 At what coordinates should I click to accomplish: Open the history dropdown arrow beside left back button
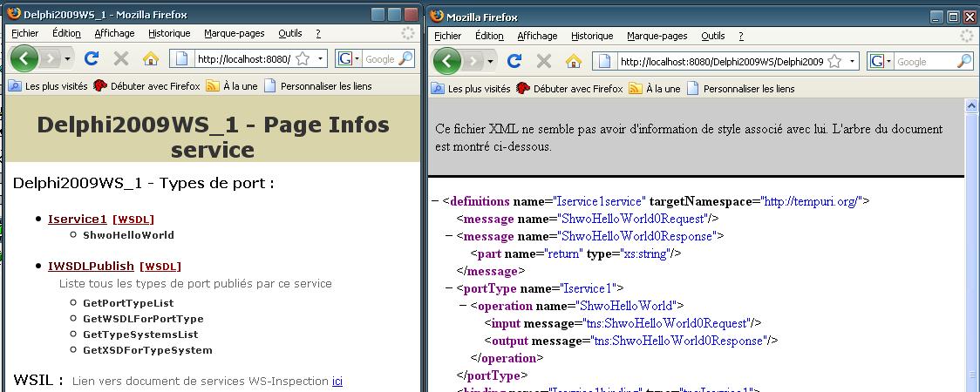pyautogui.click(x=68, y=59)
